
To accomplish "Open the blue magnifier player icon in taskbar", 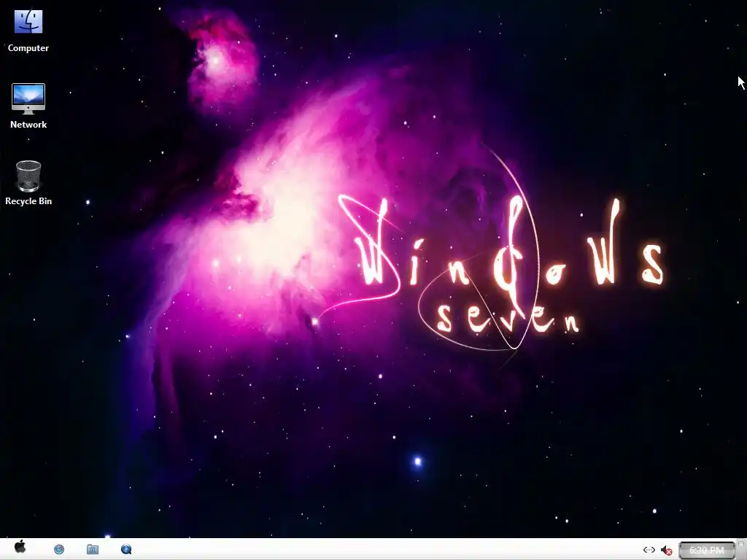I will 126,549.
